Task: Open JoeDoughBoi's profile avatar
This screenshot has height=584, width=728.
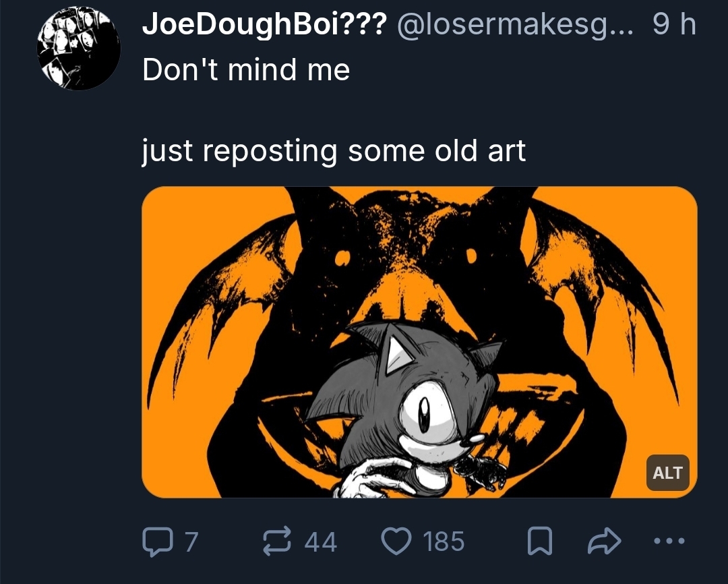Action: pyautogui.click(x=78, y=49)
